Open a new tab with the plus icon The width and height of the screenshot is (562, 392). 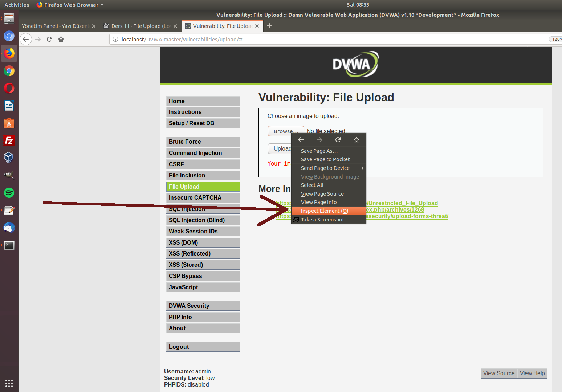coord(269,26)
